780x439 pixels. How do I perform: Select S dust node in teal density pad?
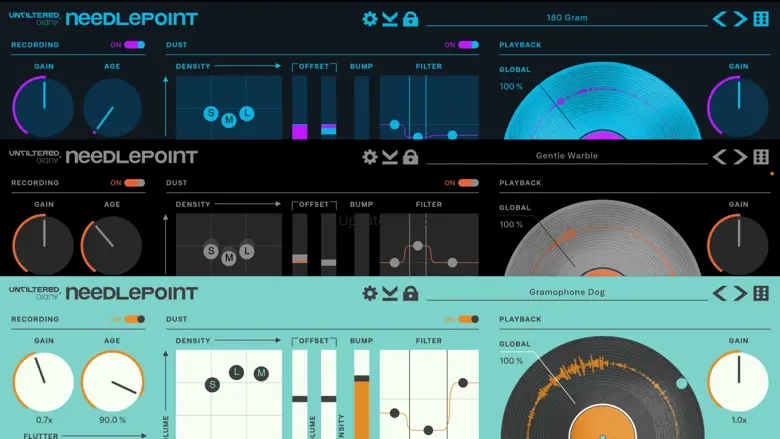click(x=212, y=384)
